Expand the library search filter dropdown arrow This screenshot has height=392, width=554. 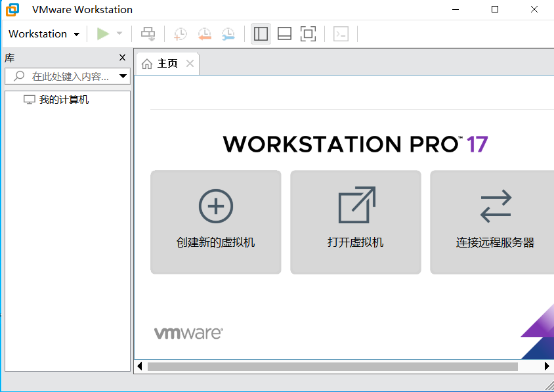pyautogui.click(x=123, y=76)
